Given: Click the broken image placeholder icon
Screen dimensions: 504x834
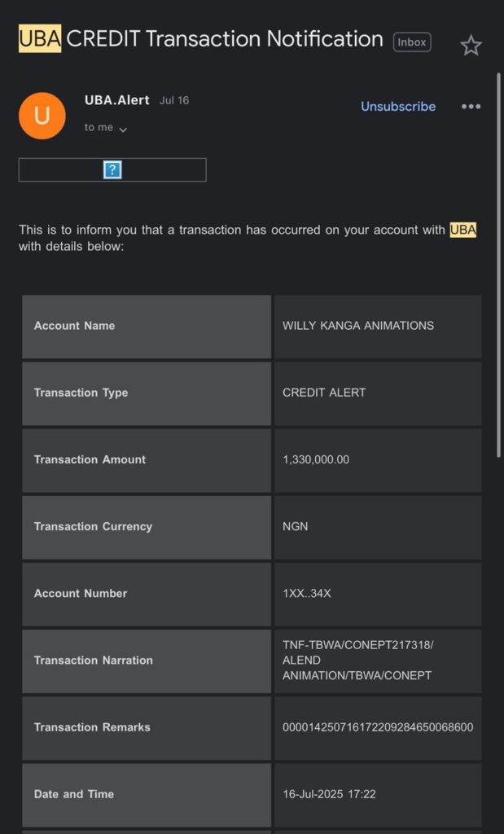Looking at the screenshot, I should pos(112,169).
